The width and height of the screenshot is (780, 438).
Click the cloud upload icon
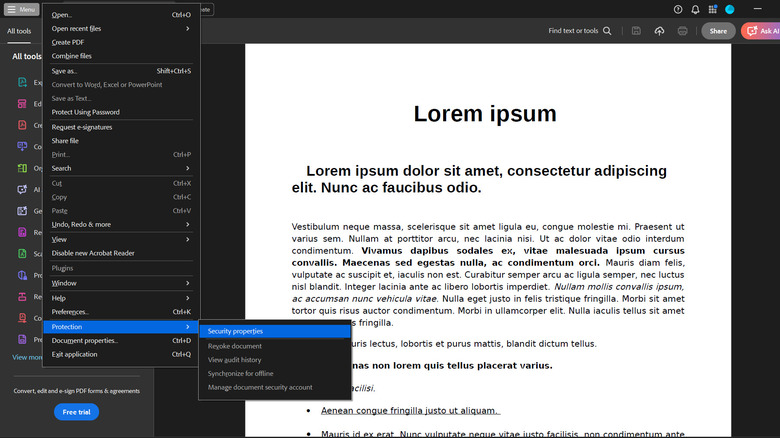coord(659,31)
